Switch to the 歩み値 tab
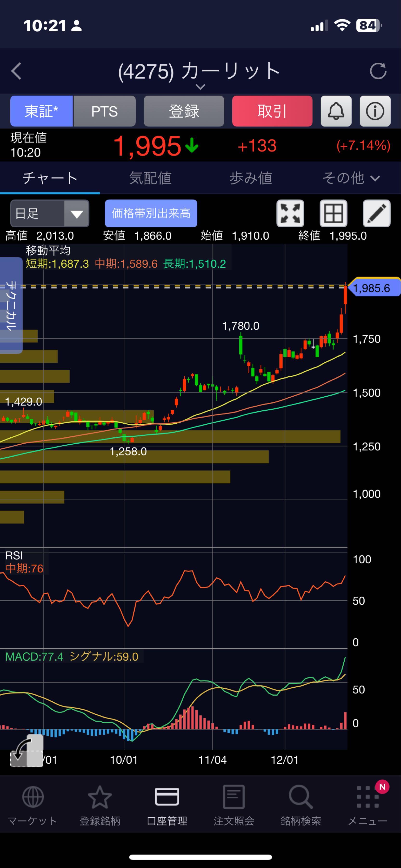The width and height of the screenshot is (401, 868). [x=250, y=178]
